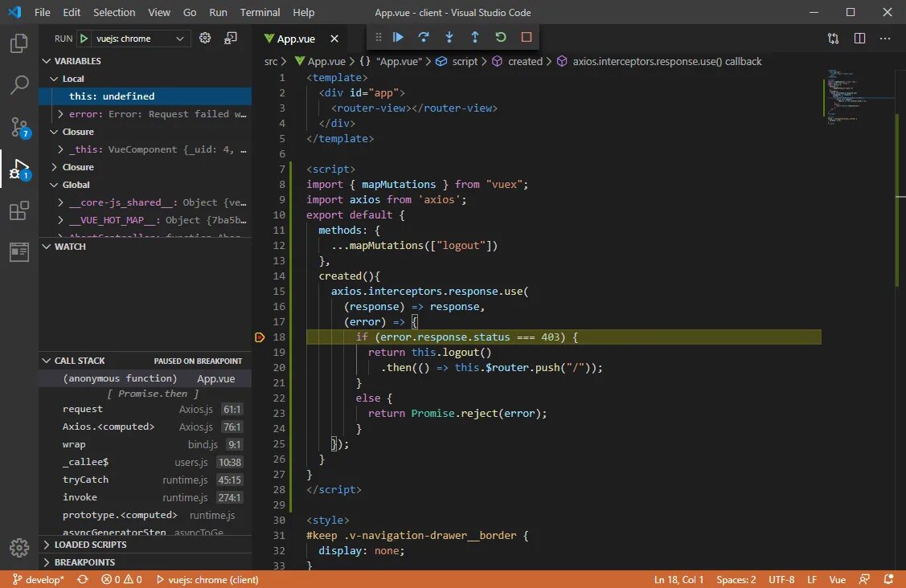This screenshot has height=588, width=906.
Task: Change language mode via Vue
Action: click(838, 579)
